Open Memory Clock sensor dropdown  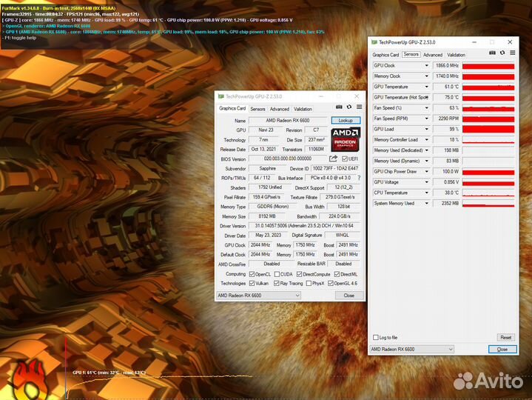point(426,76)
